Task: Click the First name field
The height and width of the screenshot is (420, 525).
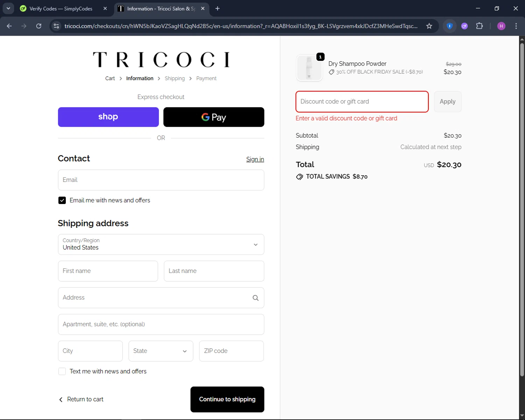Action: tap(108, 271)
